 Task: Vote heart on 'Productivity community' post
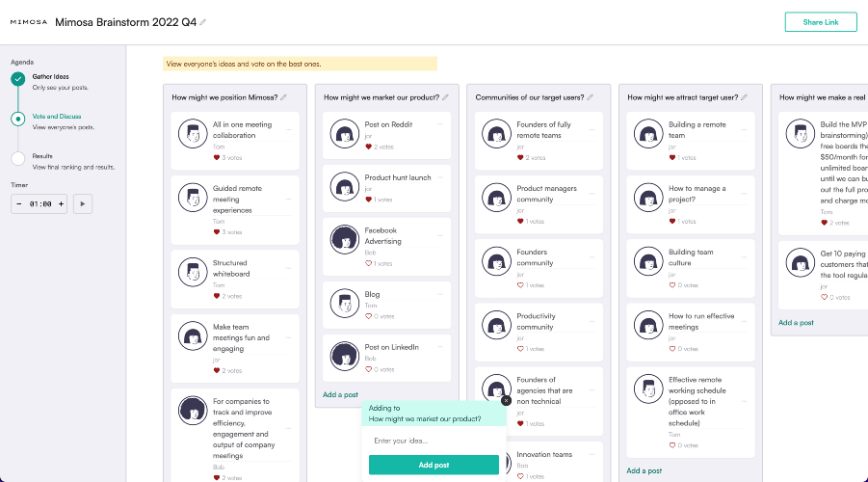point(520,349)
